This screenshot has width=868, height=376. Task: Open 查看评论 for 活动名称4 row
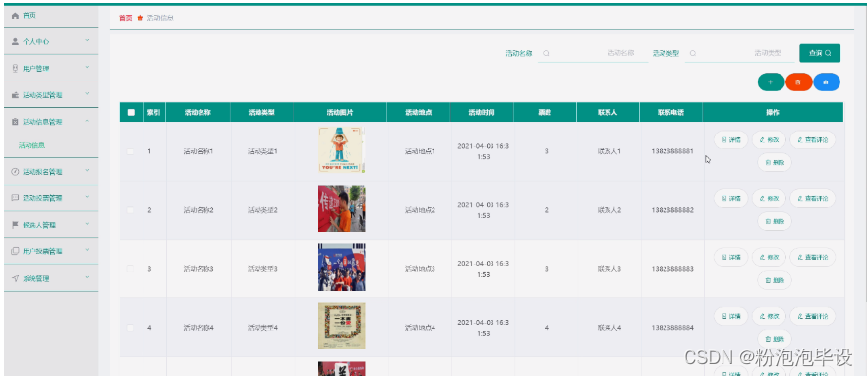812,316
